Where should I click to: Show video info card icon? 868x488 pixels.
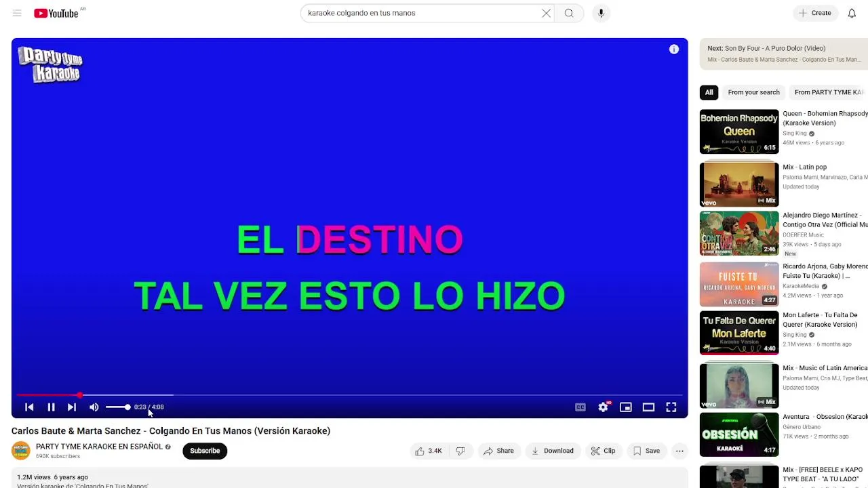coord(674,49)
